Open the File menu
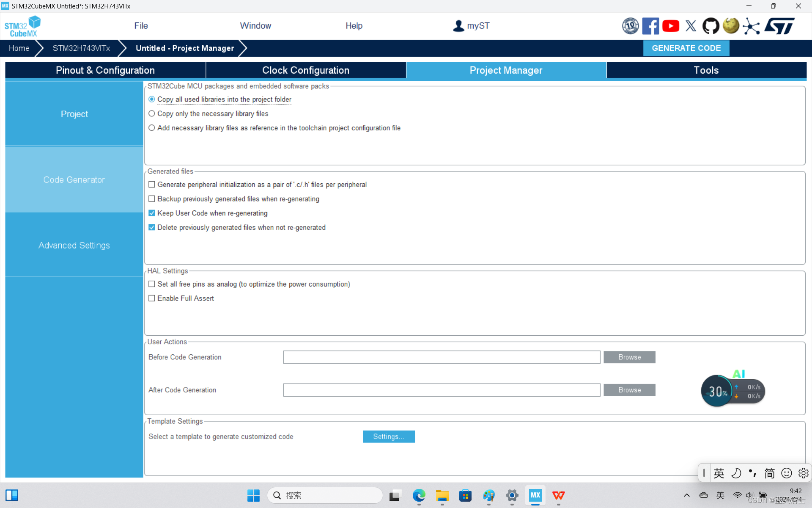 click(x=141, y=26)
